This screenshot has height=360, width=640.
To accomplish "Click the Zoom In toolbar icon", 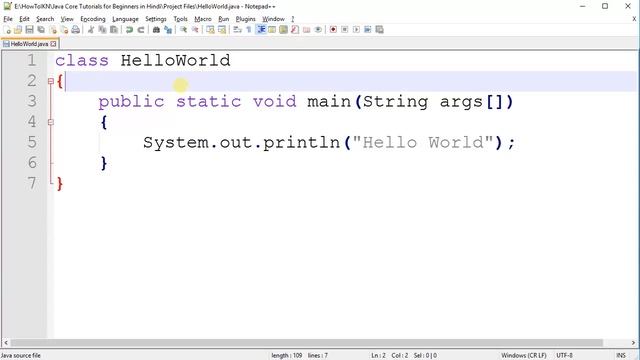I will 184,30.
